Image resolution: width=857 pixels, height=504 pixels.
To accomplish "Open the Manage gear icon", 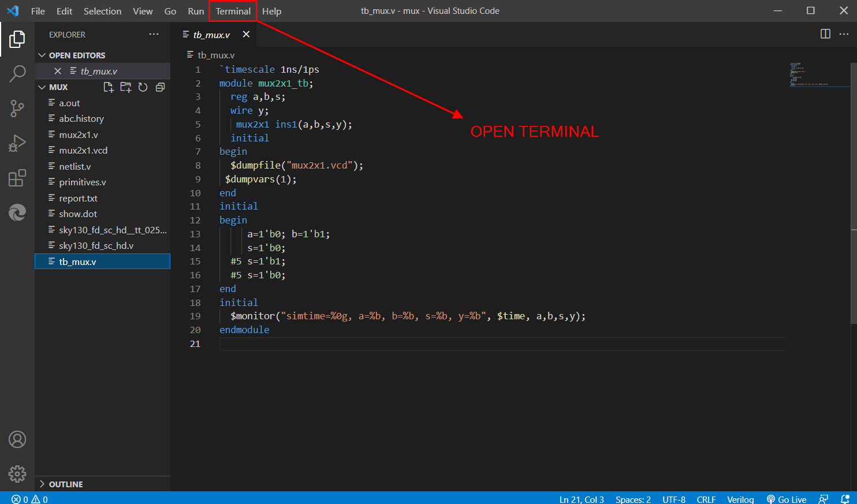I will [17, 474].
